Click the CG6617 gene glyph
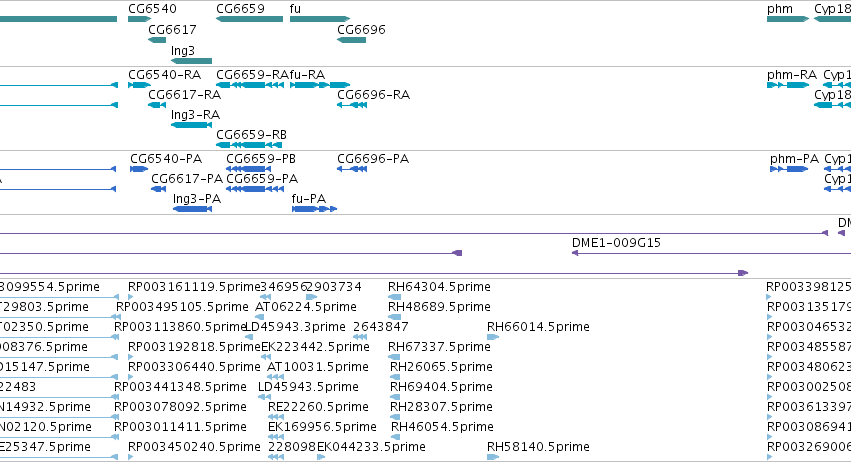Image resolution: width=851 pixels, height=462 pixels. click(157, 40)
